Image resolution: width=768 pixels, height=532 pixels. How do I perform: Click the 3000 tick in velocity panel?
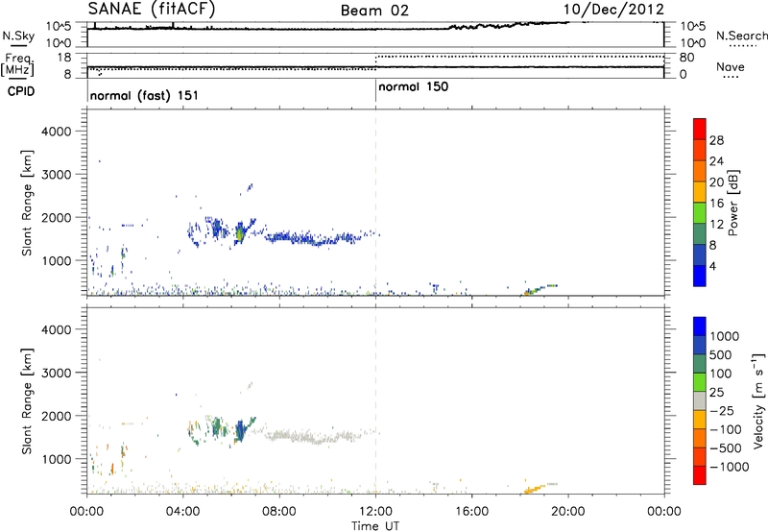(x=56, y=373)
